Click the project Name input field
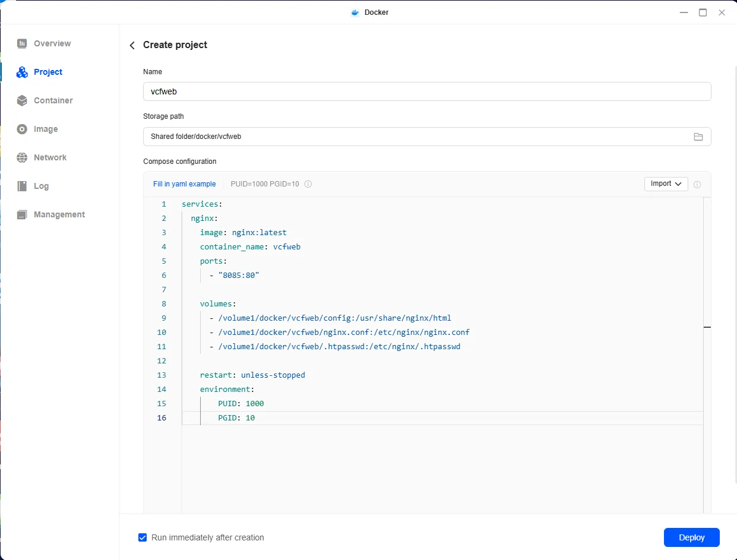The height and width of the screenshot is (560, 737). [x=426, y=91]
